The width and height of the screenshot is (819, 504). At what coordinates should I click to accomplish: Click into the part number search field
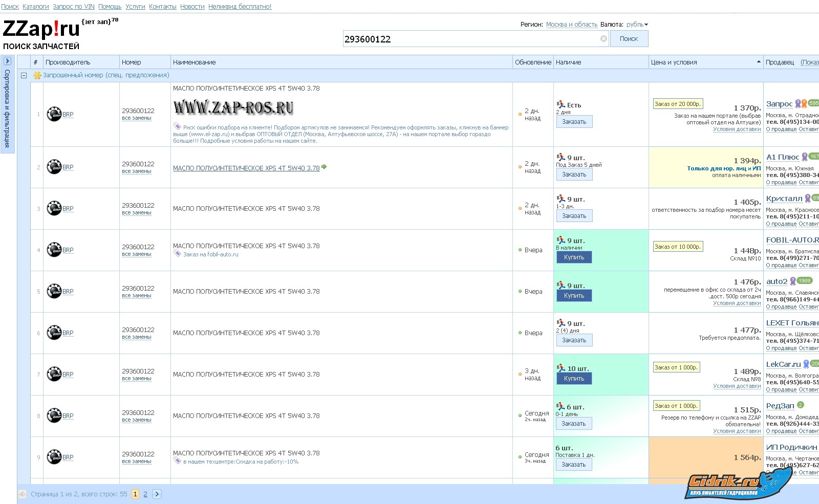coord(470,39)
